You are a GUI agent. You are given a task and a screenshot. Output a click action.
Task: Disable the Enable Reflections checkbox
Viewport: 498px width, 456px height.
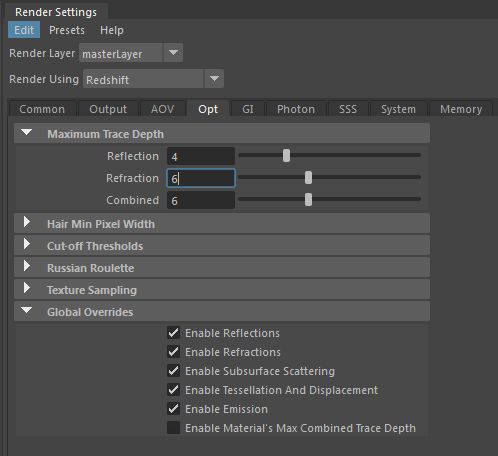tap(173, 333)
